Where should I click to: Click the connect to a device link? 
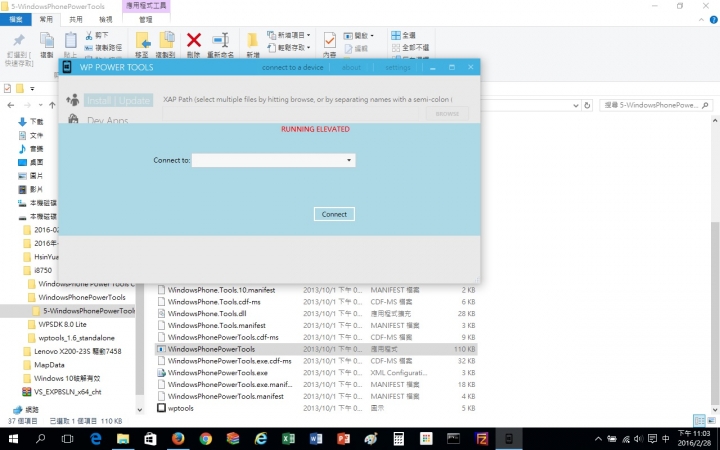click(x=292, y=68)
